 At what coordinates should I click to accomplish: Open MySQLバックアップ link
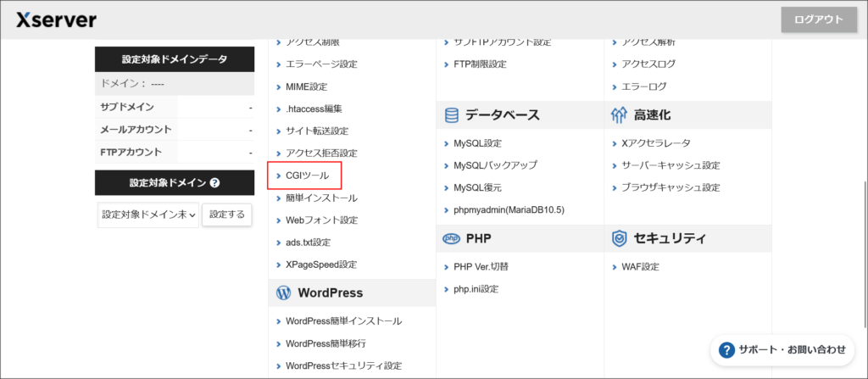(494, 165)
